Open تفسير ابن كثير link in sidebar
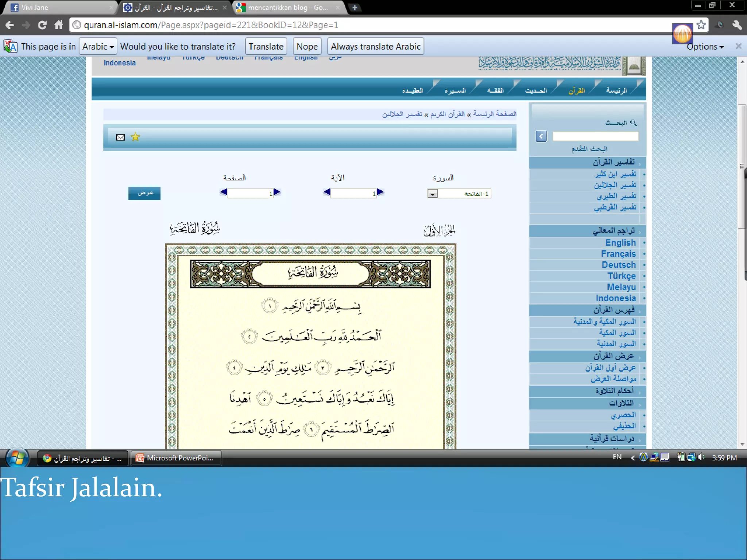This screenshot has height=560, width=747. click(616, 174)
